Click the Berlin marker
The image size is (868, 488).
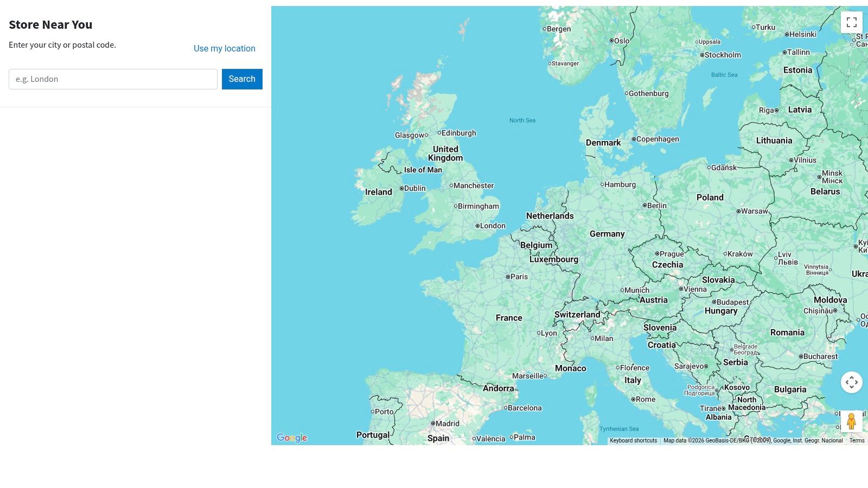click(x=645, y=206)
